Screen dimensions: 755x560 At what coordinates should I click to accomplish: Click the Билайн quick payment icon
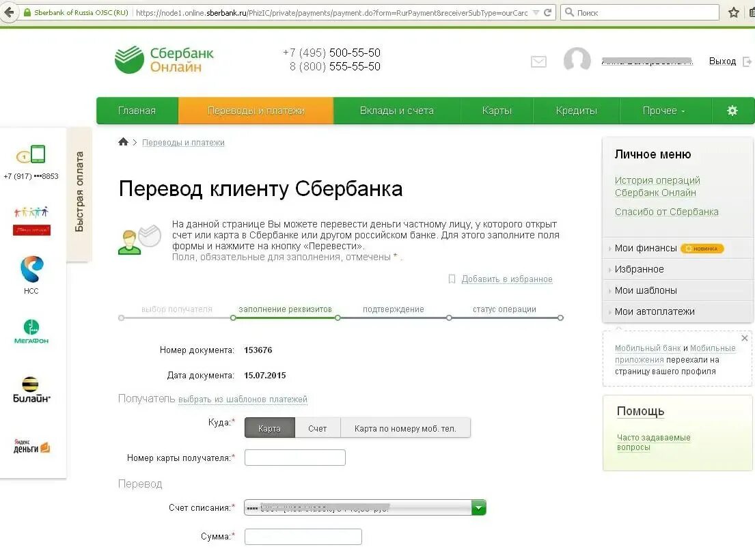click(31, 390)
